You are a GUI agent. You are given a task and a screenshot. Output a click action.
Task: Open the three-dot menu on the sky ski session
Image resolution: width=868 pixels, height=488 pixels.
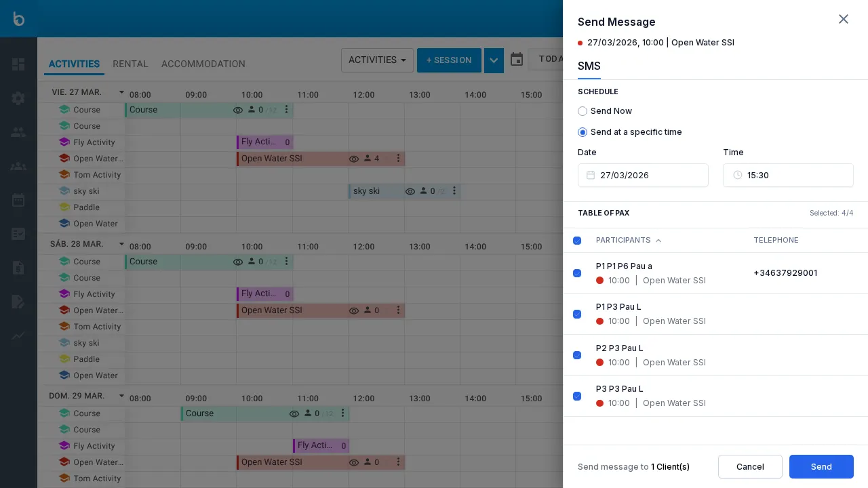click(x=454, y=191)
